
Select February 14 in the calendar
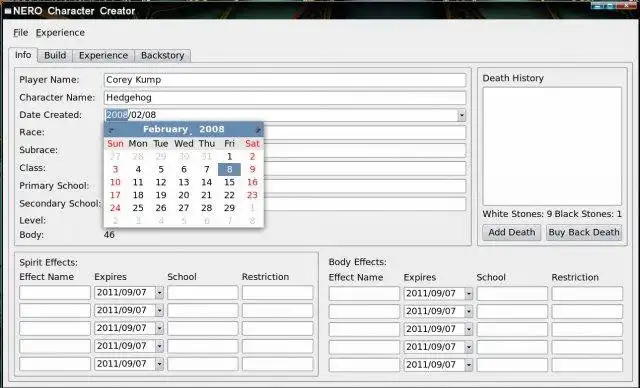click(207, 182)
